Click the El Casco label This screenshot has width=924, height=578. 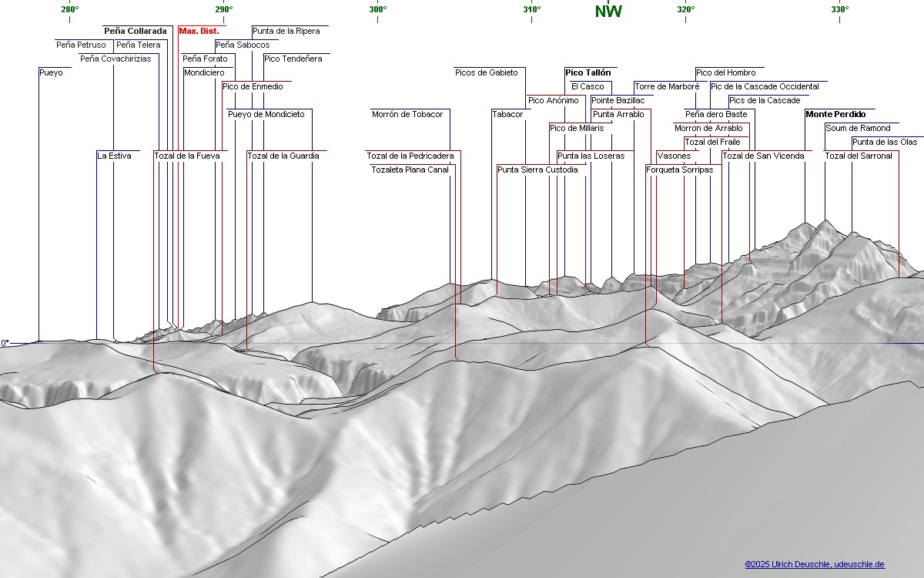pos(588,87)
